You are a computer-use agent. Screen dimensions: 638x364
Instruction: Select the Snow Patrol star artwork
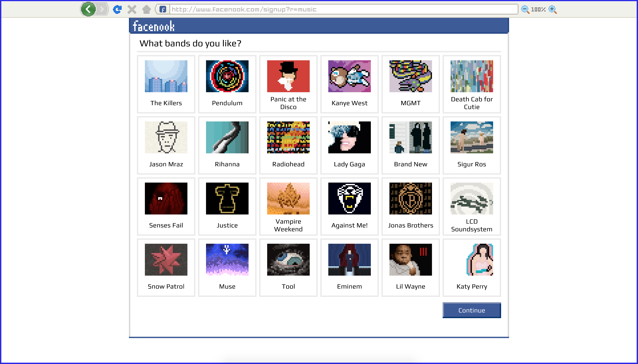click(x=166, y=260)
